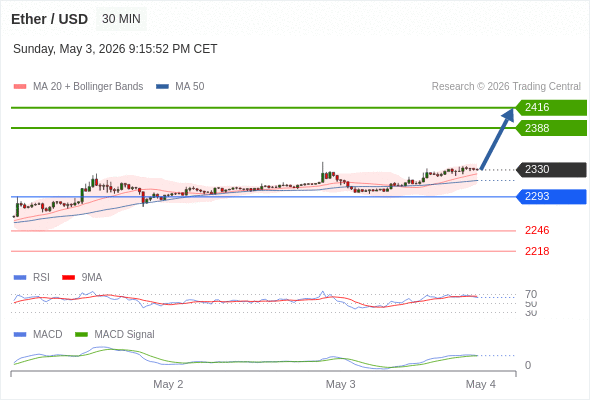The width and height of the screenshot is (590, 400).
Task: Click the 2246 red support level label
Action: click(537, 230)
